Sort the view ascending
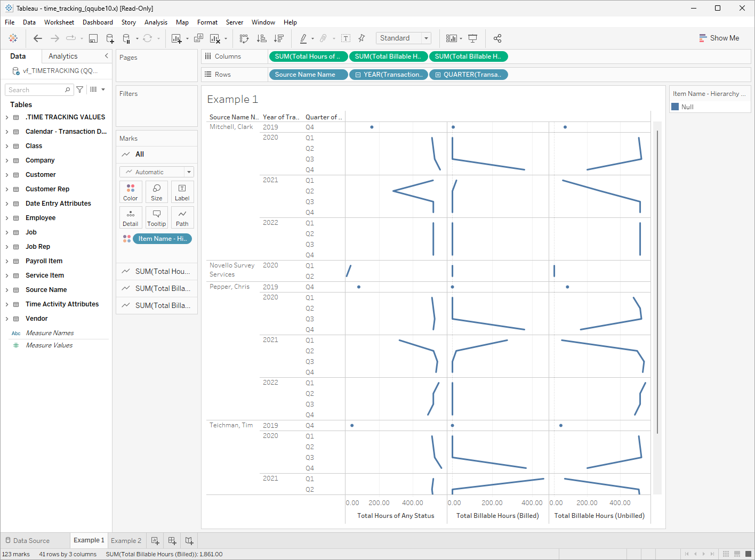 261,38
